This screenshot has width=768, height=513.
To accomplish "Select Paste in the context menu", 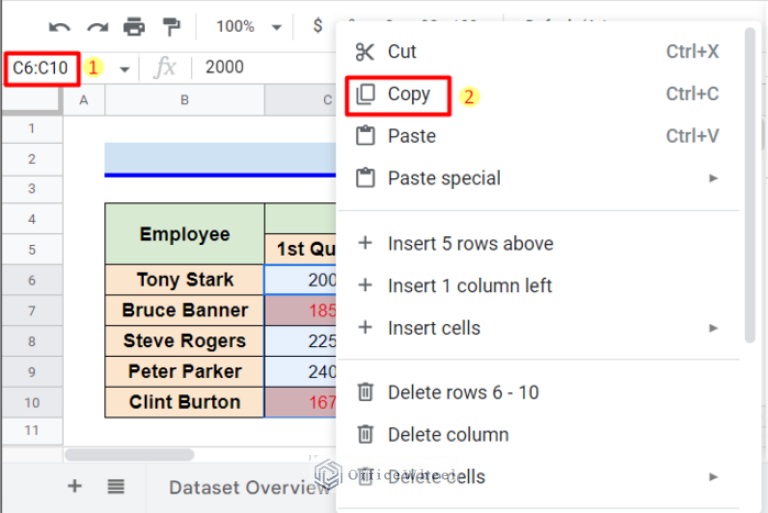I will (x=411, y=136).
